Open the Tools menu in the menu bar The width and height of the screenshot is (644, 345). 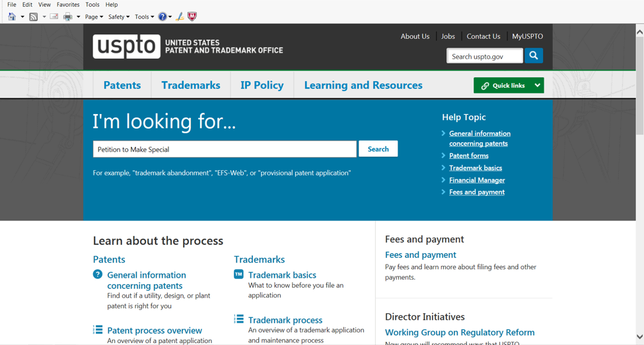[92, 5]
